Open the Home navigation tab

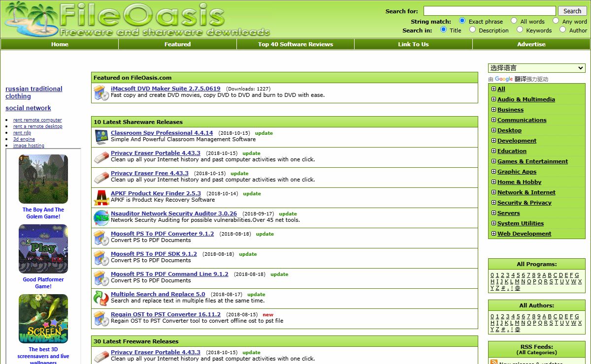coord(60,44)
